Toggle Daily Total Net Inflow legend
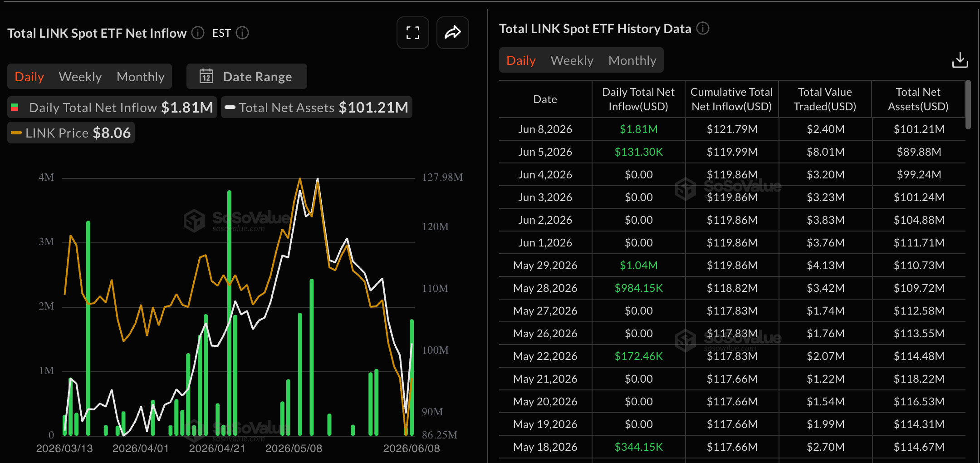The height and width of the screenshot is (463, 980). point(113,107)
